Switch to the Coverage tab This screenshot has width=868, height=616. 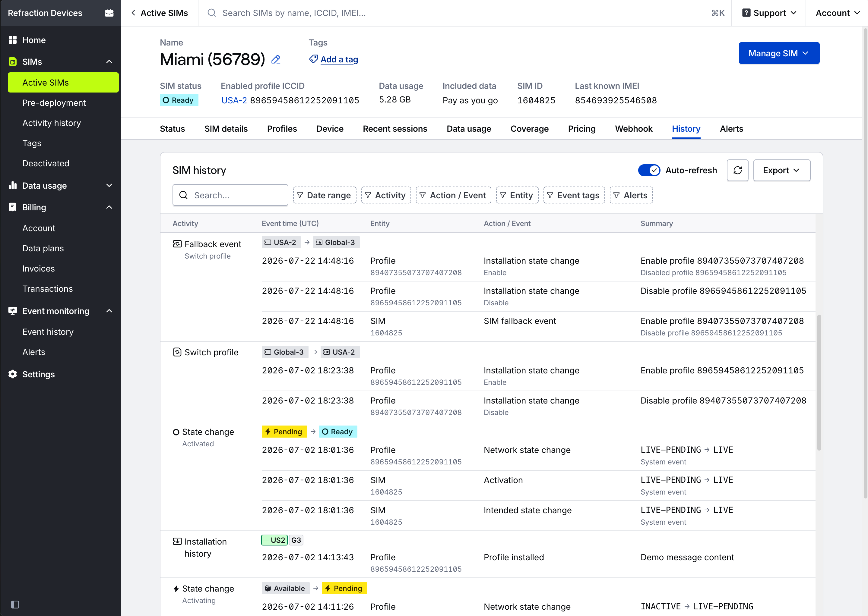[529, 129]
